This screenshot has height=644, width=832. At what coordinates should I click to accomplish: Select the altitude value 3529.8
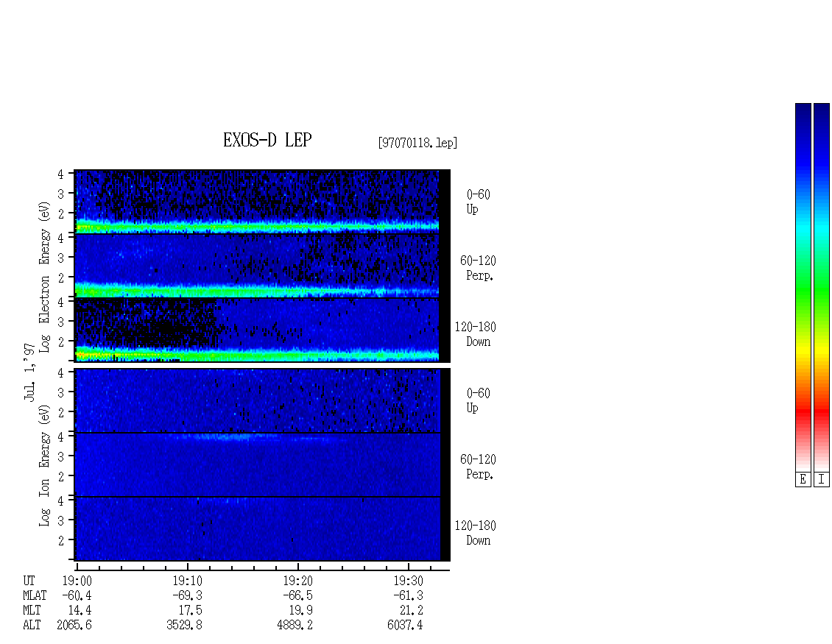click(185, 626)
